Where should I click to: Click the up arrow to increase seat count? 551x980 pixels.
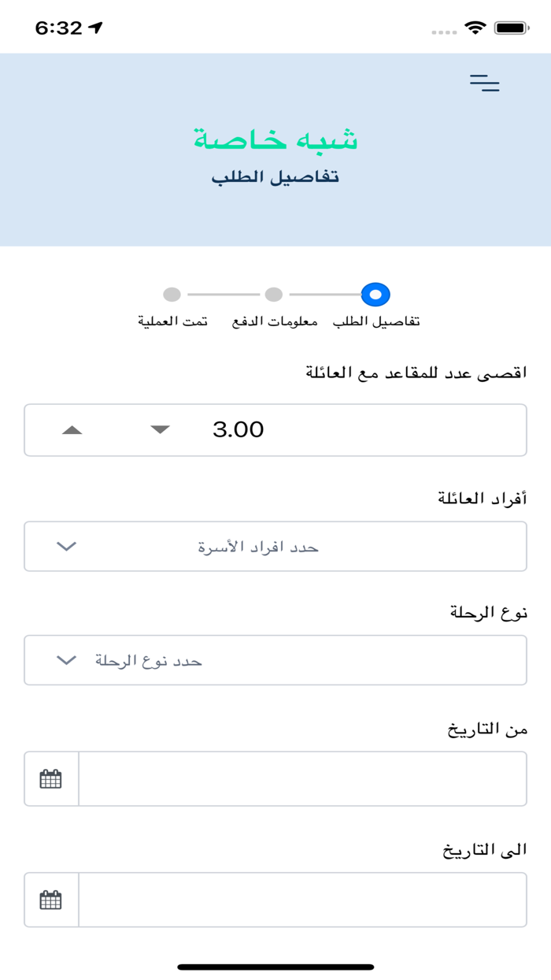click(x=71, y=430)
